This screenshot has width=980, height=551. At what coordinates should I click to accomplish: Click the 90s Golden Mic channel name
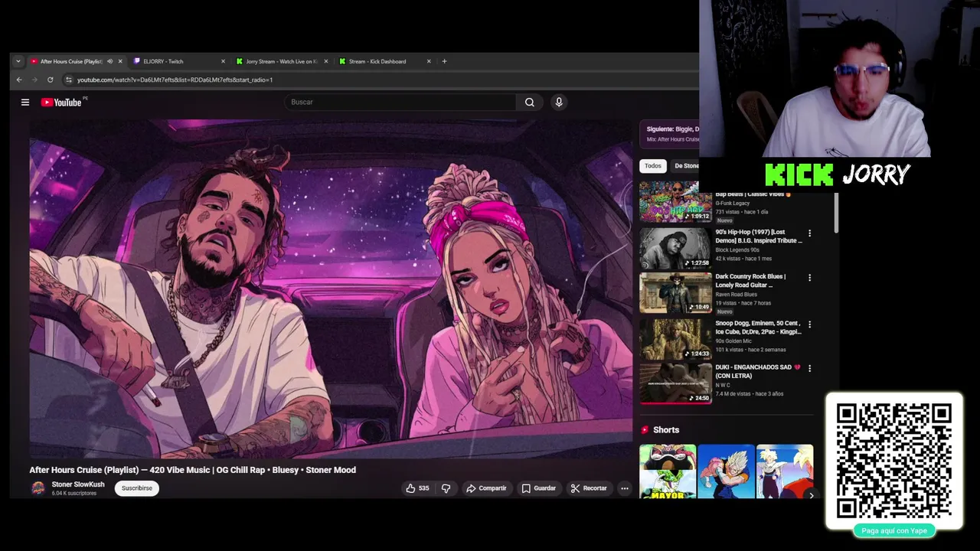click(x=733, y=341)
